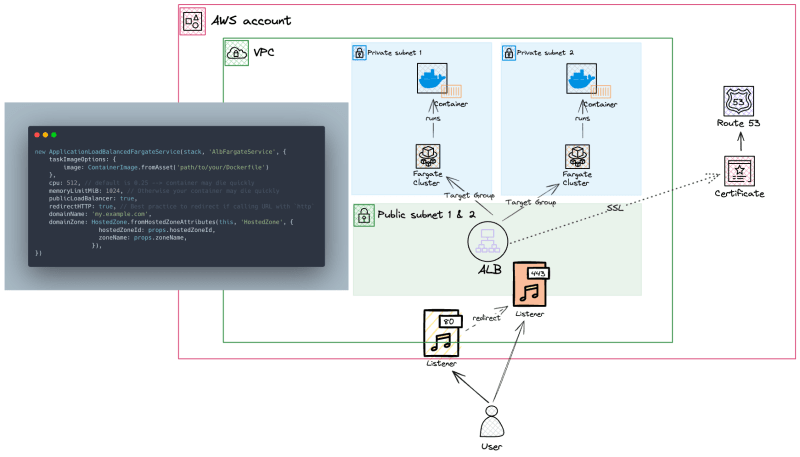
Task: Click the 'Container' label in Private subnet 2
Action: pyautogui.click(x=601, y=104)
